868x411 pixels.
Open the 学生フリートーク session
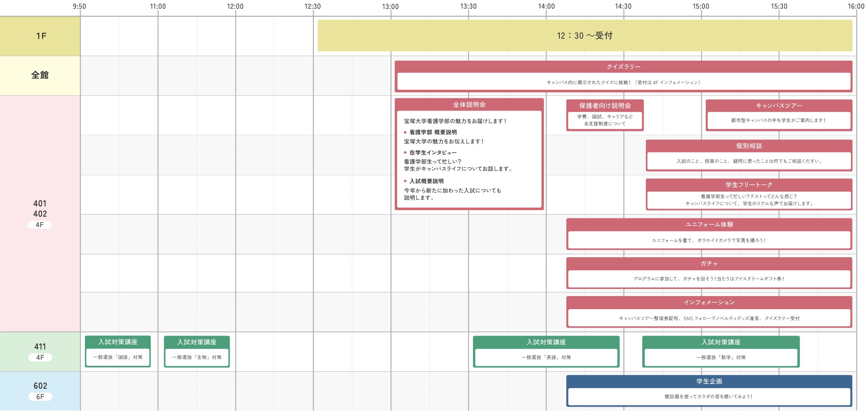(749, 194)
